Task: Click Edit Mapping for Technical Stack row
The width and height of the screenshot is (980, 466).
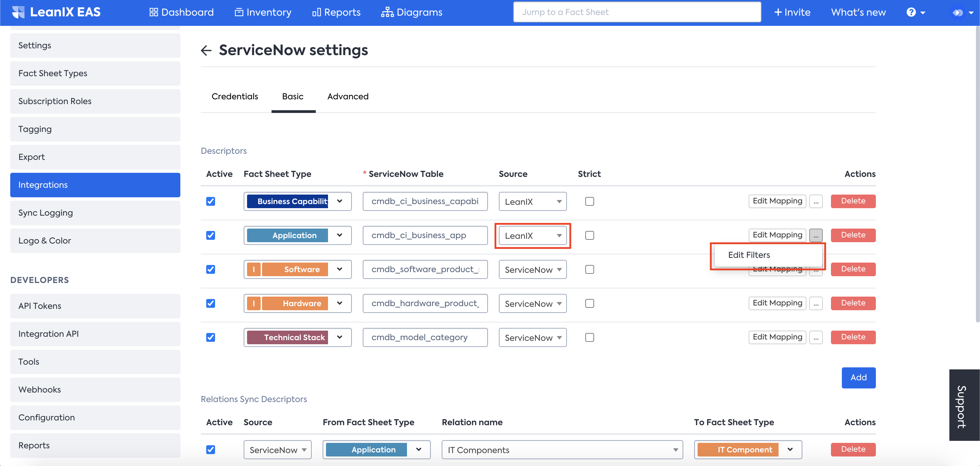Action: (777, 337)
